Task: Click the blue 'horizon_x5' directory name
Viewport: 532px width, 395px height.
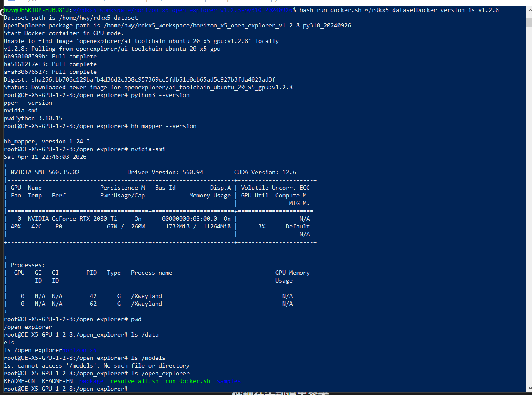Action: coord(79,350)
